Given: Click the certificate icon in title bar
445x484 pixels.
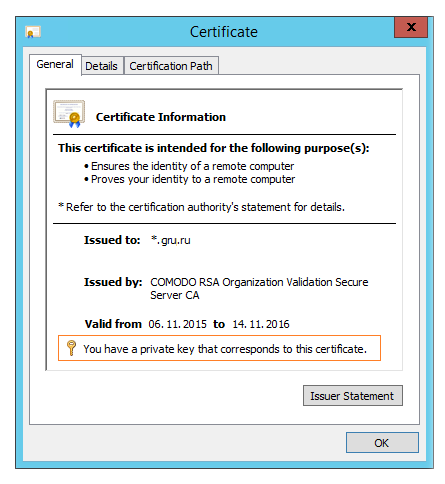Looking at the screenshot, I should tap(33, 32).
